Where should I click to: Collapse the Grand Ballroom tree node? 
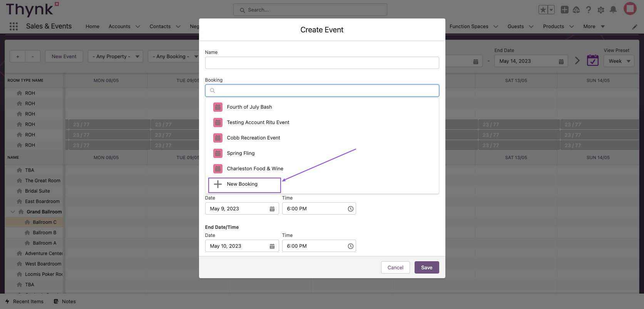point(13,212)
